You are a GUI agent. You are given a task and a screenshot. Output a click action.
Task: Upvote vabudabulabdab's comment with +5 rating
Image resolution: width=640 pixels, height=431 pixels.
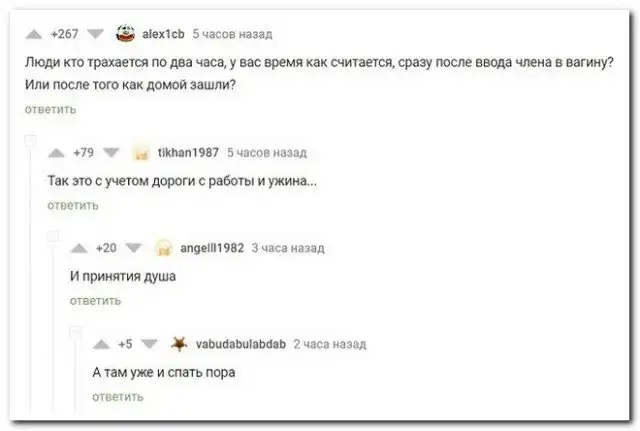click(x=101, y=344)
